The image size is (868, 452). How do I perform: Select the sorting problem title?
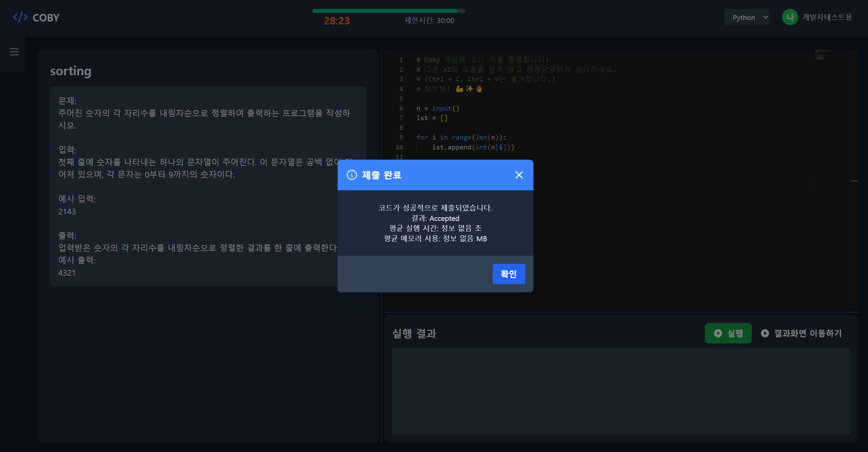[70, 71]
